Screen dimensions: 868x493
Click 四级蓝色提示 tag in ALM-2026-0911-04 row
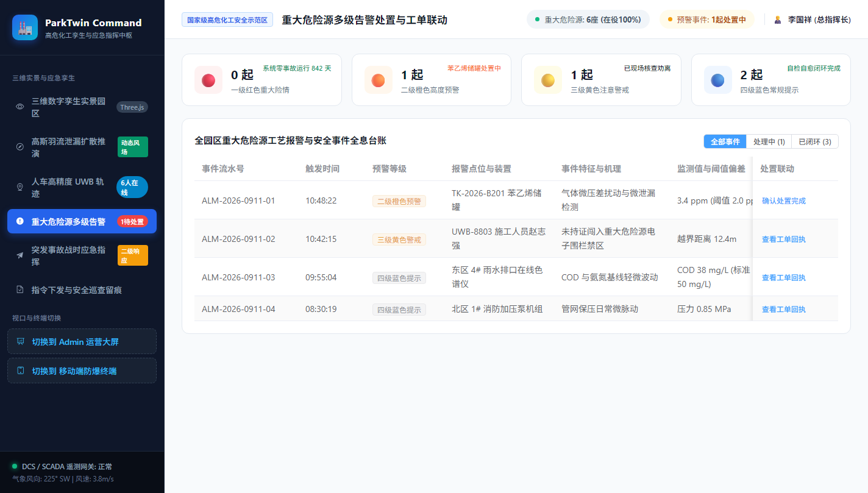click(399, 310)
